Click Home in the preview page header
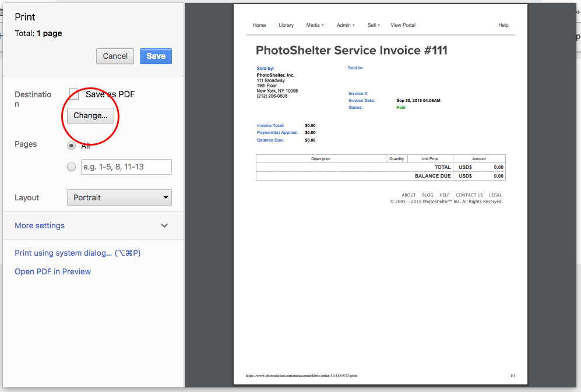 [259, 25]
